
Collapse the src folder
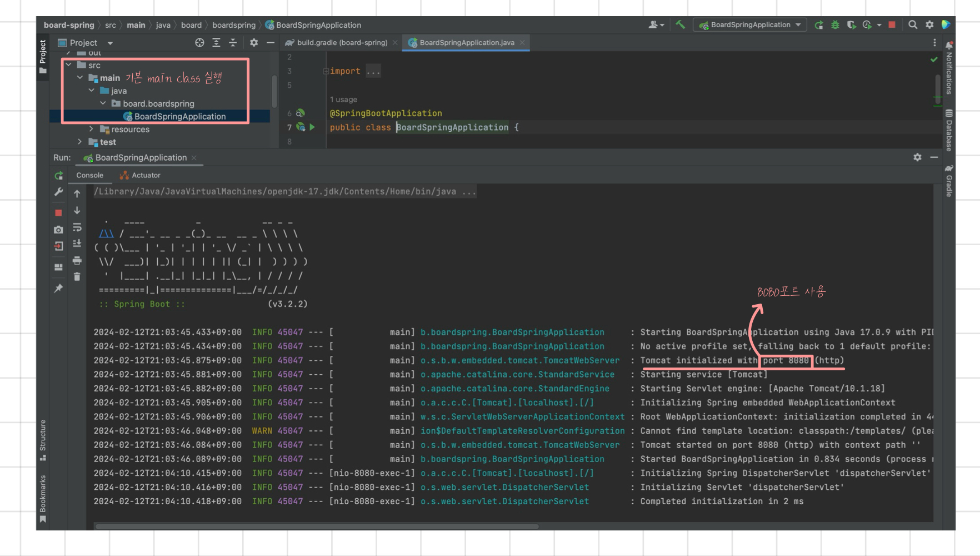pyautogui.click(x=68, y=65)
